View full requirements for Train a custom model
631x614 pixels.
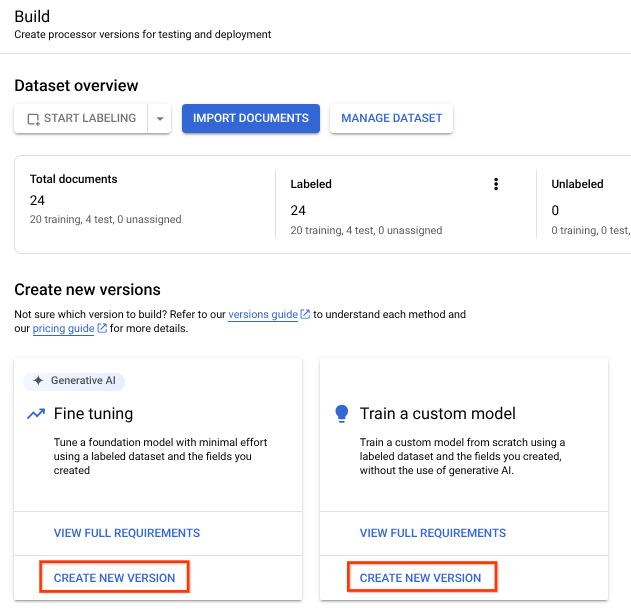click(x=433, y=533)
